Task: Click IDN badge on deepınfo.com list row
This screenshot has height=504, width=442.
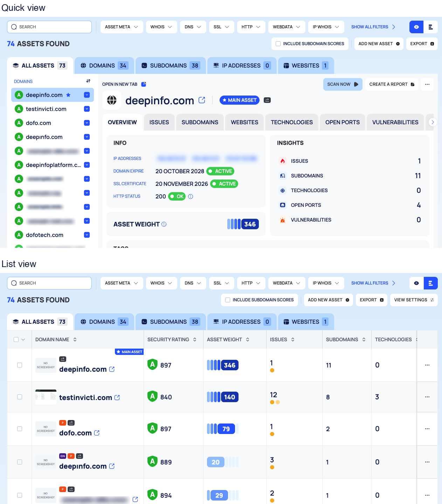Action: (63, 456)
